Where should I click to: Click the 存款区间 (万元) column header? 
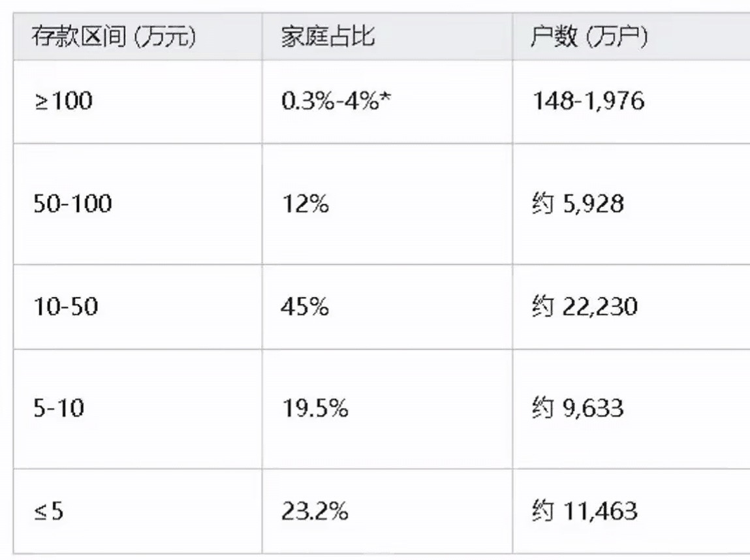point(114,38)
